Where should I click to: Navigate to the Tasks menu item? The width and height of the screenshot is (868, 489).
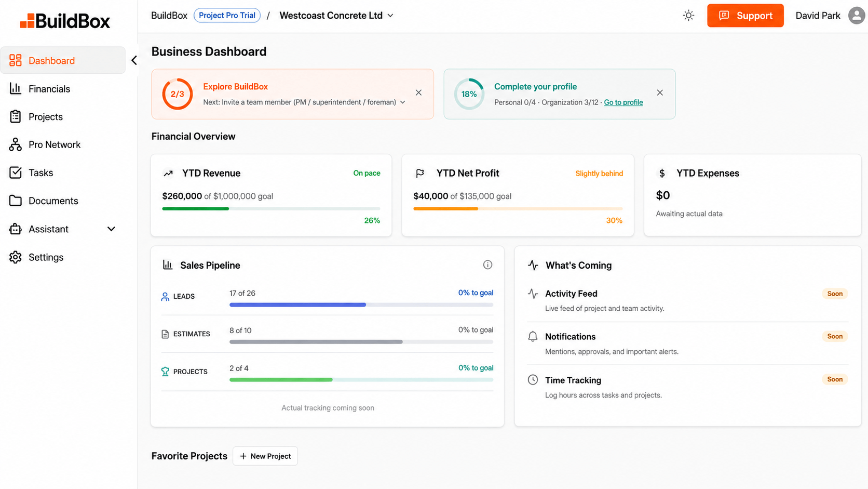[63, 173]
